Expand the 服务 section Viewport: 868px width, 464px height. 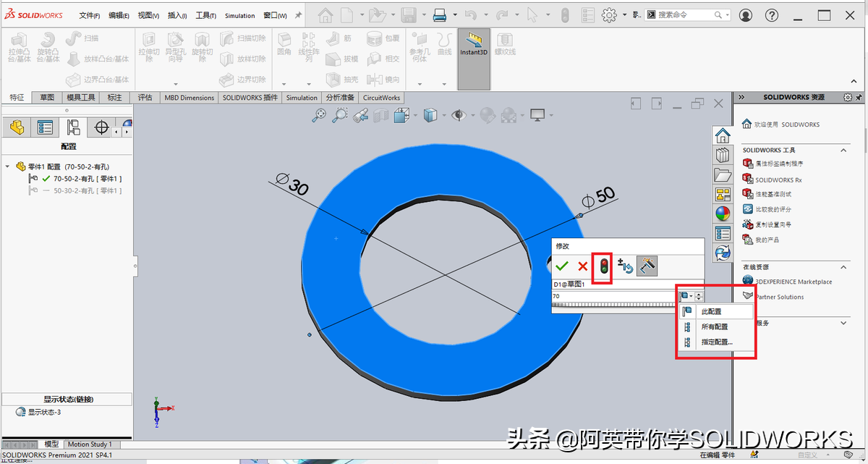point(843,323)
